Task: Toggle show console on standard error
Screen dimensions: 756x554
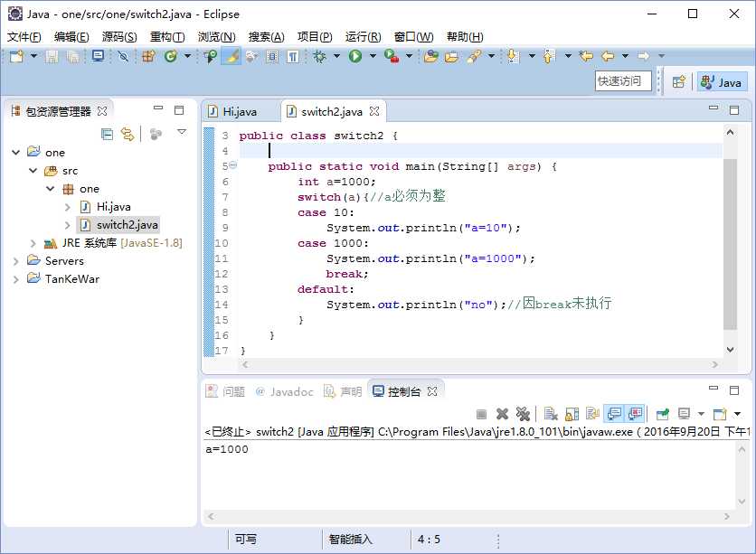Action: [635, 414]
